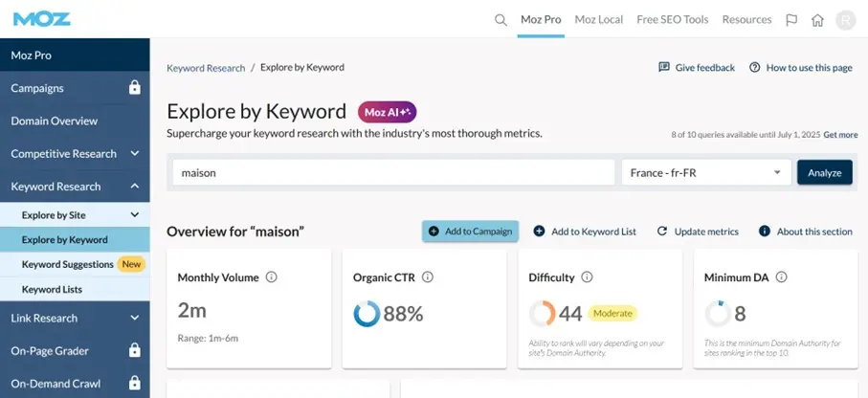Click the Update metrics button
Image resolution: width=868 pixels, height=398 pixels.
click(698, 232)
